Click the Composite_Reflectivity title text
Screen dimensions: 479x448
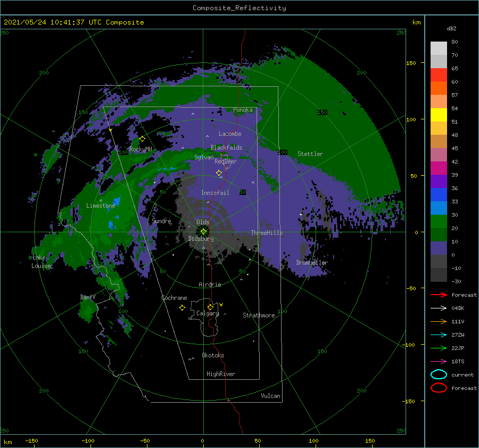[x=239, y=8]
